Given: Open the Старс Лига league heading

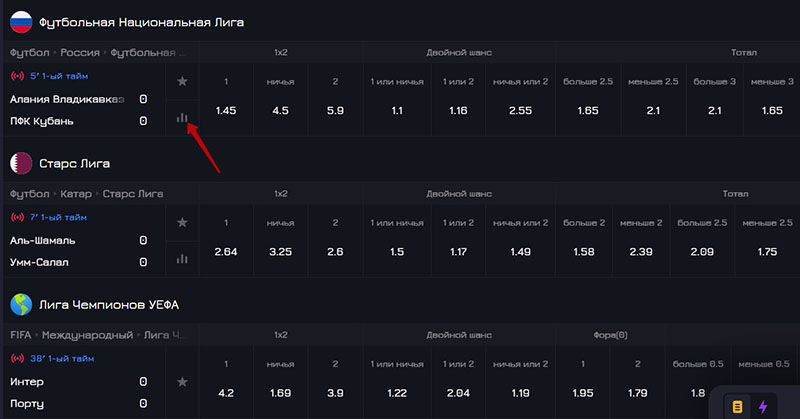Looking at the screenshot, I should [74, 163].
